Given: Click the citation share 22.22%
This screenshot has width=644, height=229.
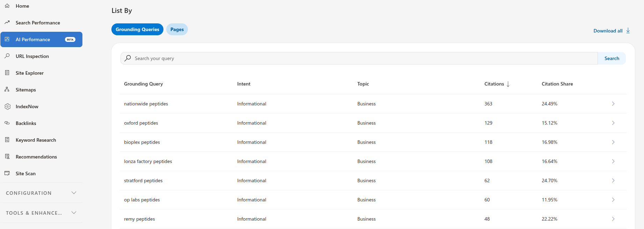Looking at the screenshot, I should [549, 219].
